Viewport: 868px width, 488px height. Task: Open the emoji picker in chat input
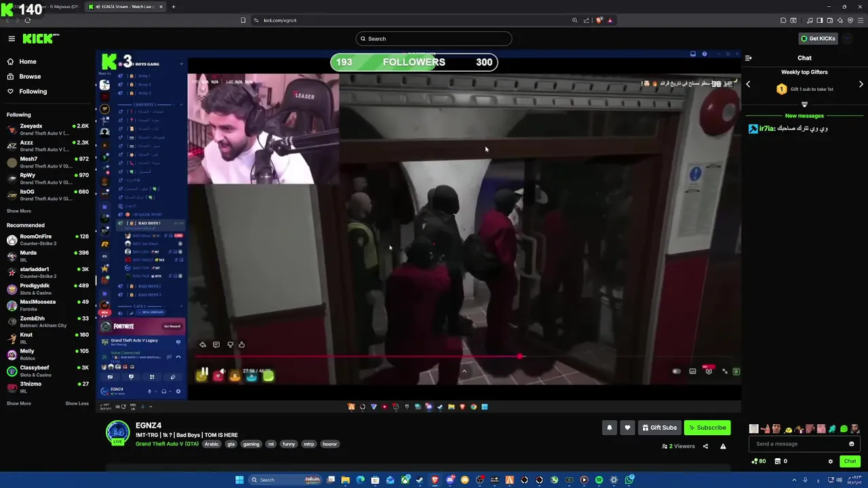coord(852,444)
